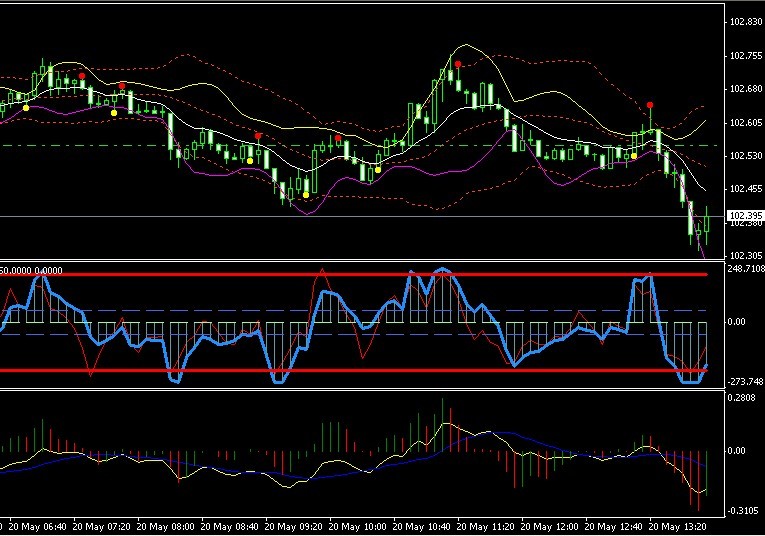Click the 248.7108 oscillator scale value
765x536 pixels.
(x=746, y=269)
